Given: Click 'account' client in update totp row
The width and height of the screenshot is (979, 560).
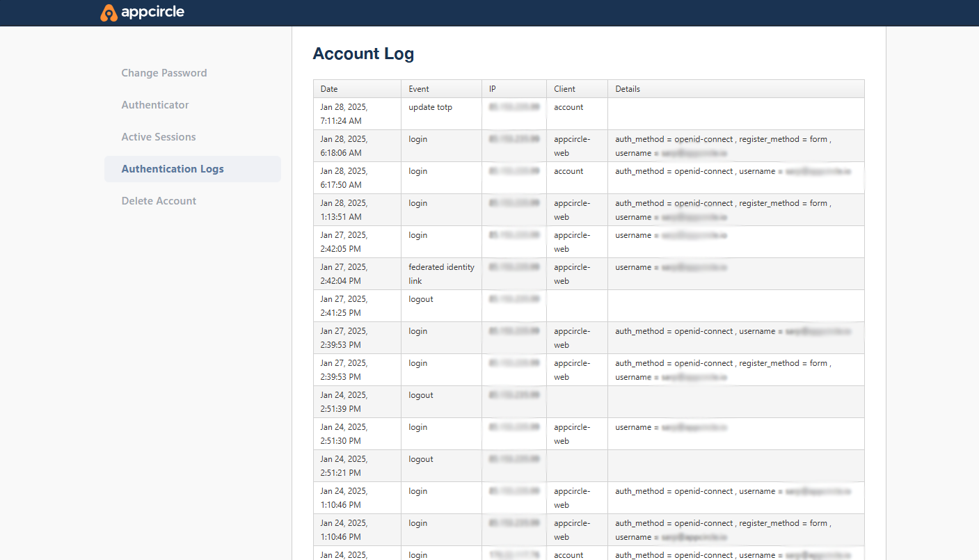Looking at the screenshot, I should pyautogui.click(x=568, y=107).
